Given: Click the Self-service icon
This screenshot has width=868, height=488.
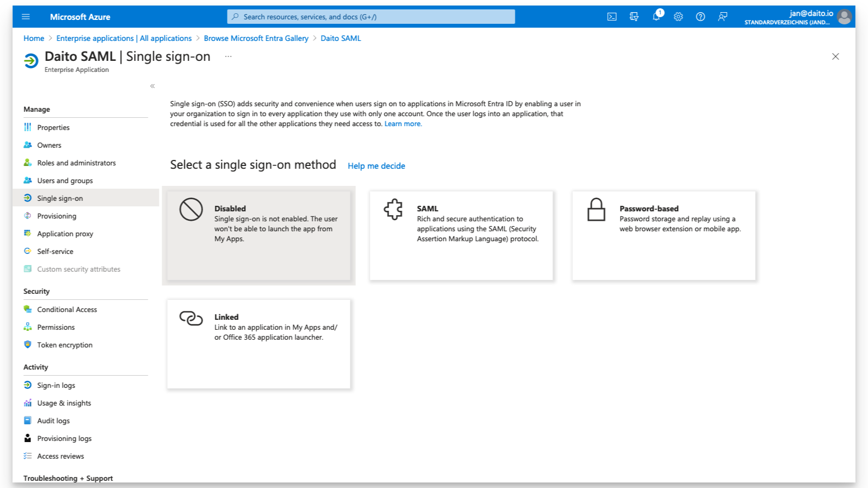Looking at the screenshot, I should pyautogui.click(x=28, y=251).
